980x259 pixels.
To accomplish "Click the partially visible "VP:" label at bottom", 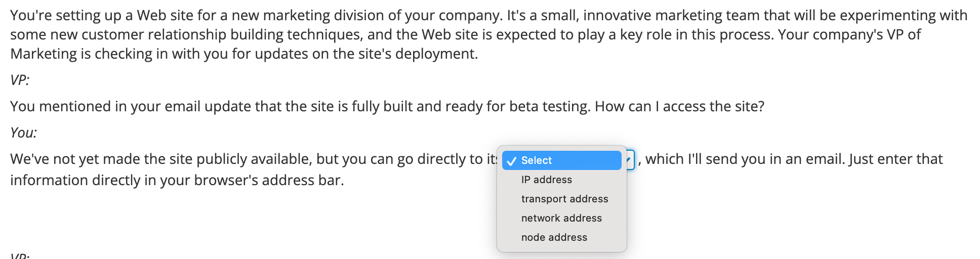I will pyautogui.click(x=20, y=256).
